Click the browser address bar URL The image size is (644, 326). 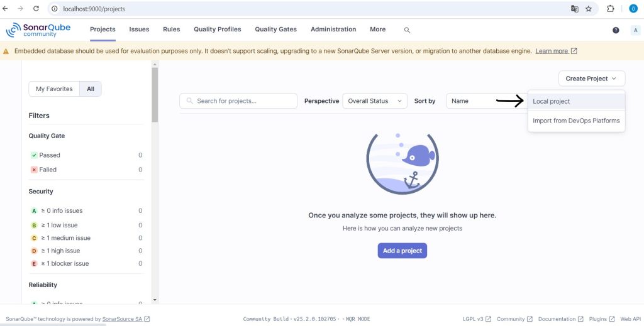tap(94, 9)
